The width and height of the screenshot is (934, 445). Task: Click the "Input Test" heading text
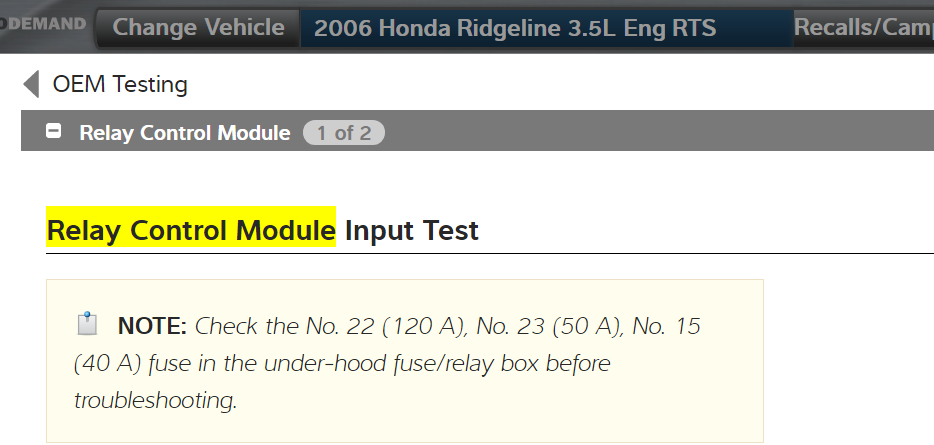coord(412,232)
